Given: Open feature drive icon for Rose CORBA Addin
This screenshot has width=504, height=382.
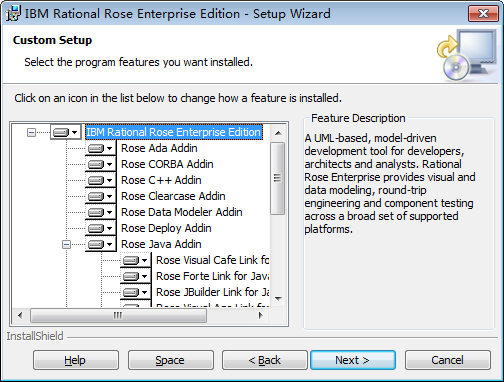Looking at the screenshot, I should (x=100, y=164).
